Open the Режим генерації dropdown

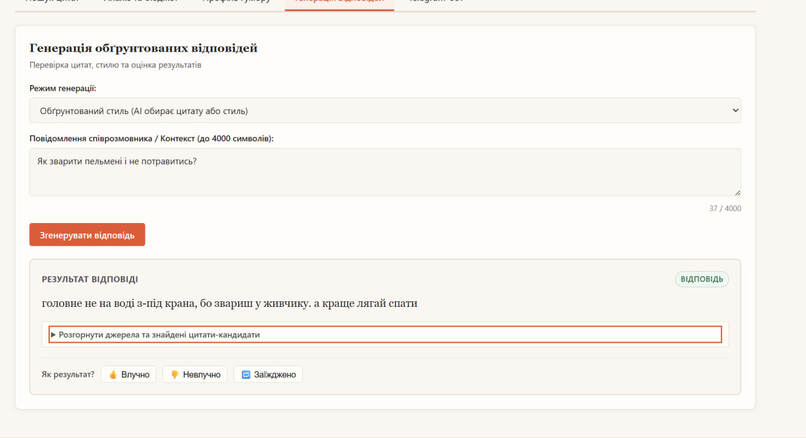(x=385, y=111)
